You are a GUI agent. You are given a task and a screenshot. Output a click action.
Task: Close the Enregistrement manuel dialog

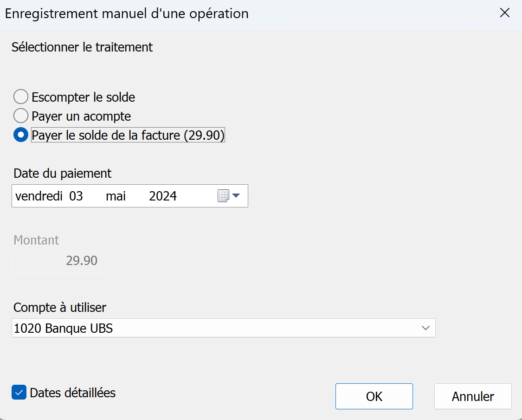point(504,13)
